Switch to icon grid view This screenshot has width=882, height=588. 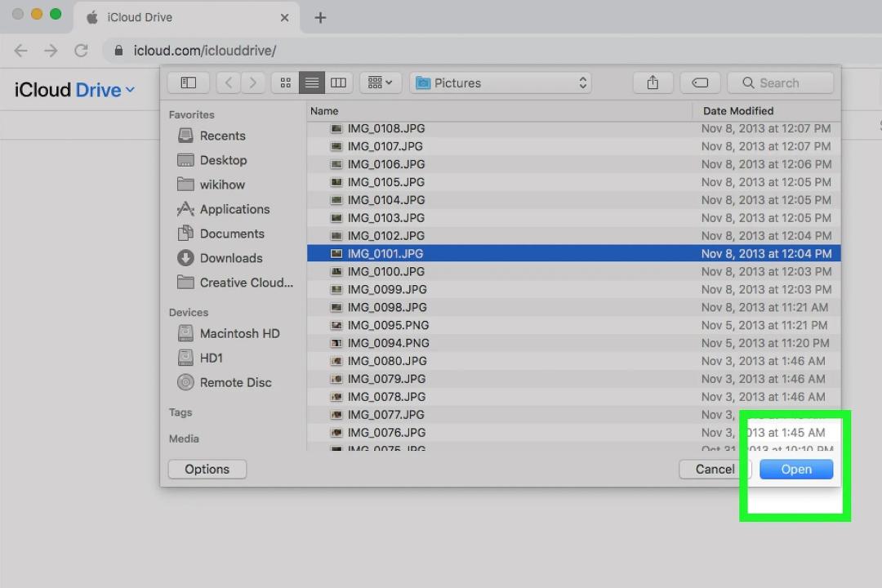(286, 82)
